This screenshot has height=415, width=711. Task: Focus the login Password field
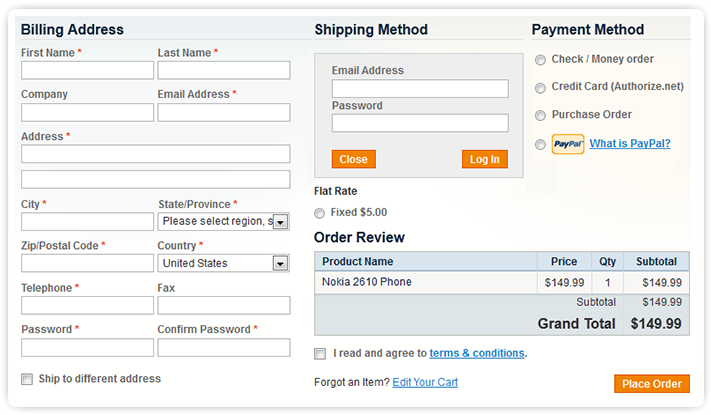(x=420, y=124)
